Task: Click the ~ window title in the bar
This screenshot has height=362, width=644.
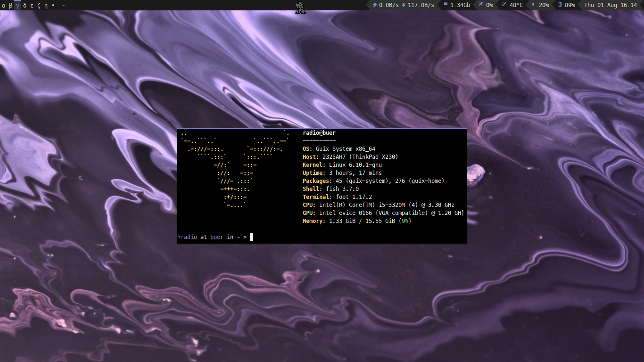Action: coord(64,5)
